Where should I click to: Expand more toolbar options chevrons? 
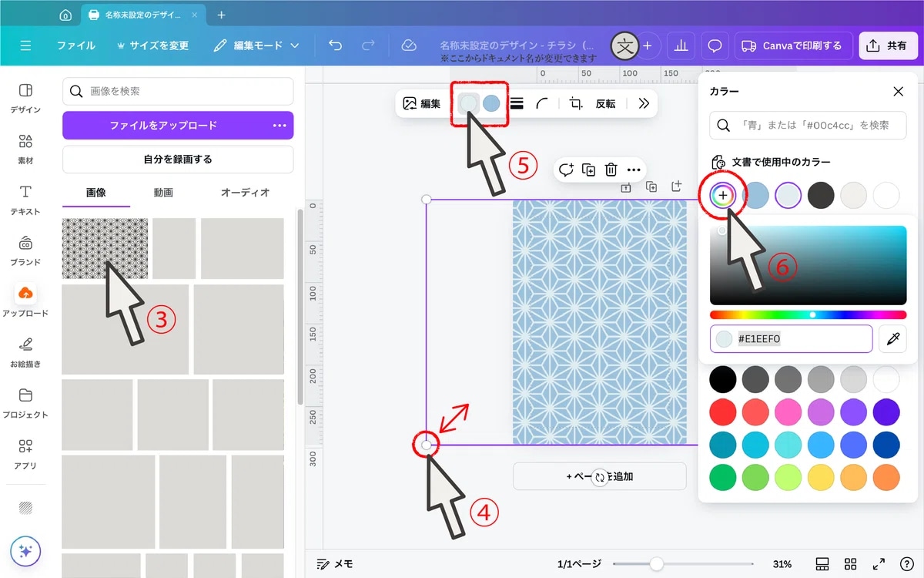click(644, 103)
